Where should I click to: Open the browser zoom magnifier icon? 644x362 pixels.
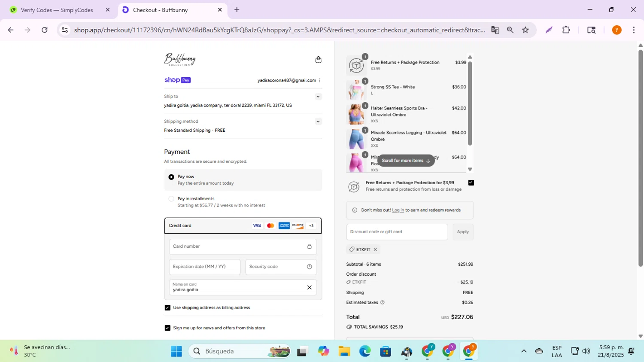pyautogui.click(x=510, y=30)
